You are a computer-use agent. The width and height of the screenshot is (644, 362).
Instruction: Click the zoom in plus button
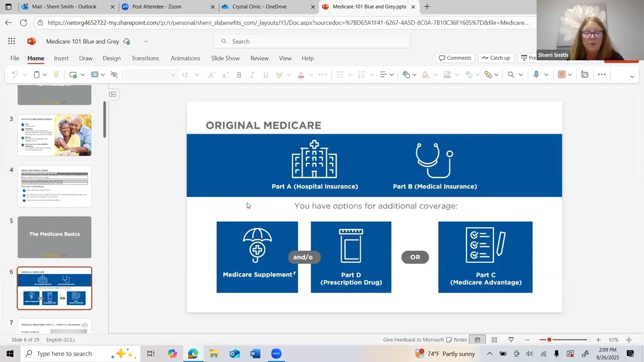[598, 340]
